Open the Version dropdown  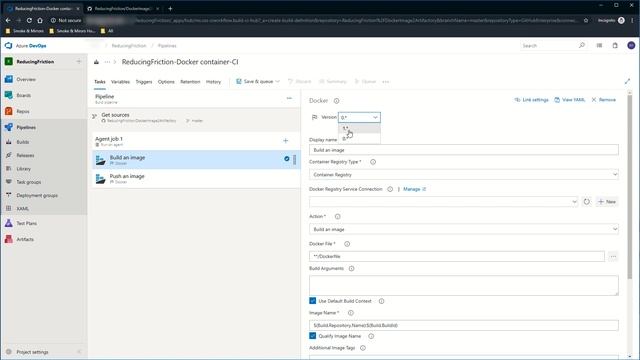tap(359, 118)
